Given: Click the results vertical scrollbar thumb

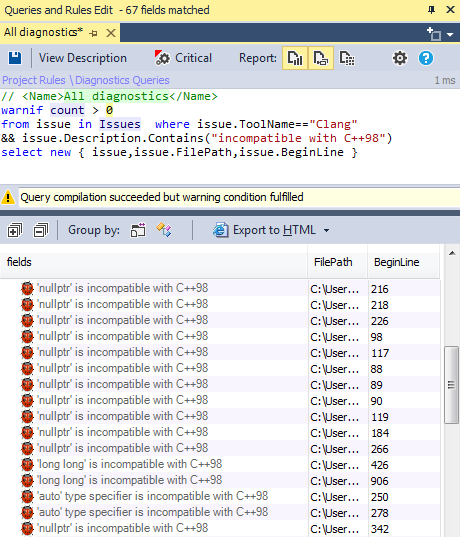Looking at the screenshot, I should tap(451, 385).
